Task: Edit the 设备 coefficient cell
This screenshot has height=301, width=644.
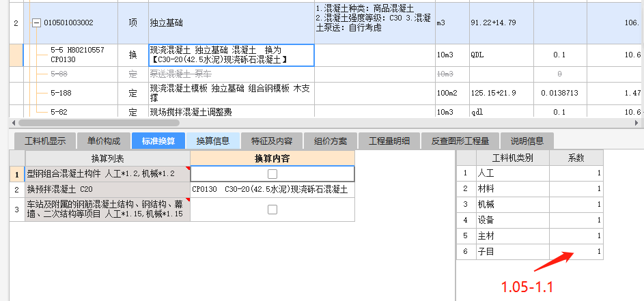Action: [576, 220]
